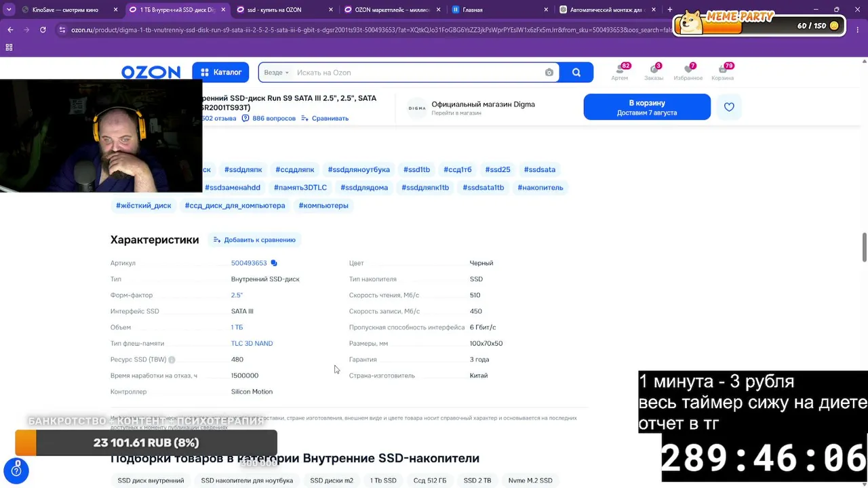Select hashtag #ссд_диск_для_компьютера

click(x=235, y=205)
